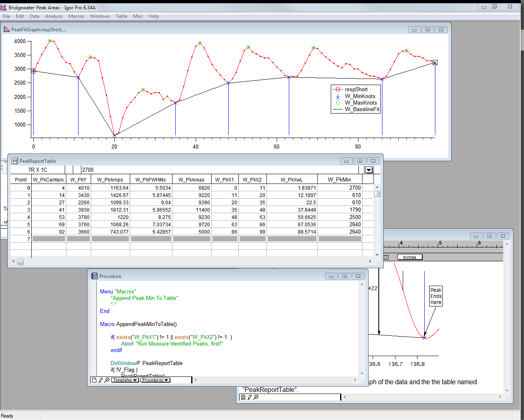The image size is (524, 420).
Task: Open the Templates pop-up menu
Action: click(125, 380)
